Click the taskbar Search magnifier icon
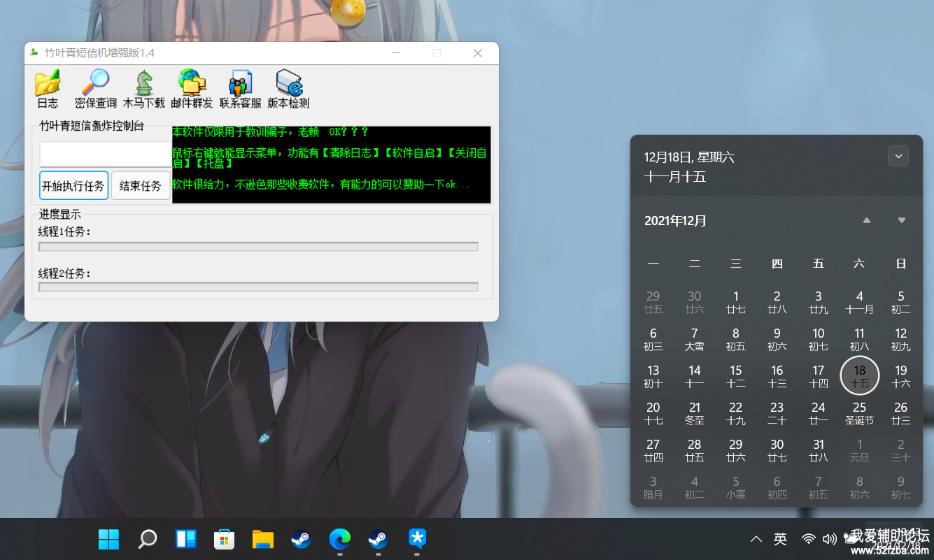The image size is (934, 560). click(x=148, y=539)
